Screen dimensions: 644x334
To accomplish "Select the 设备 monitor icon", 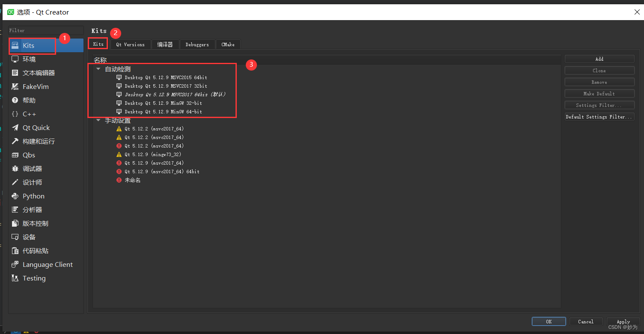I will (15, 237).
